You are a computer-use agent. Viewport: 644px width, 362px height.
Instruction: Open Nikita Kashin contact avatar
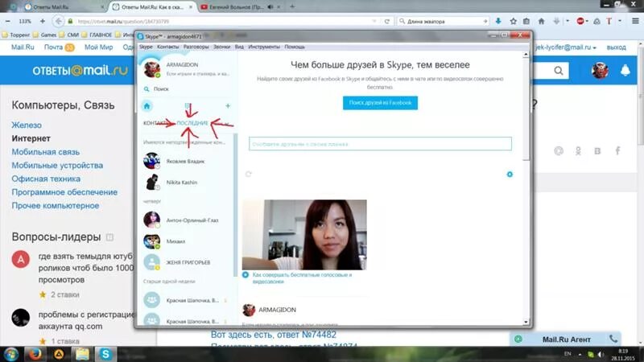tap(151, 183)
